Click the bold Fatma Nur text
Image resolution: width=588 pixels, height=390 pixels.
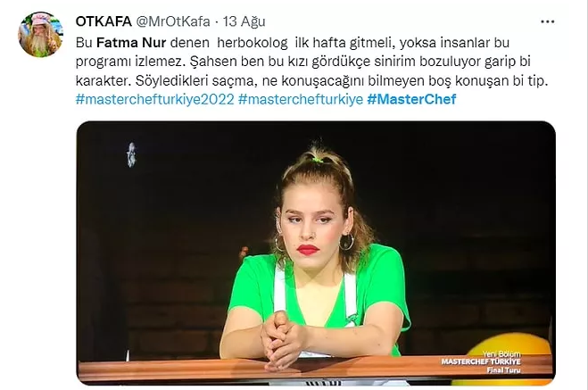coord(131,42)
